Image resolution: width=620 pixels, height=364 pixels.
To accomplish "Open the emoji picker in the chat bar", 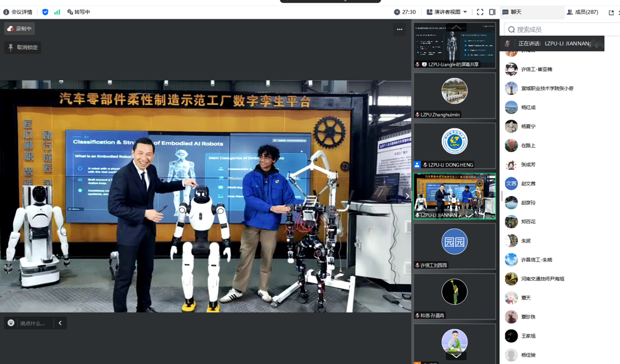I will pos(11,323).
